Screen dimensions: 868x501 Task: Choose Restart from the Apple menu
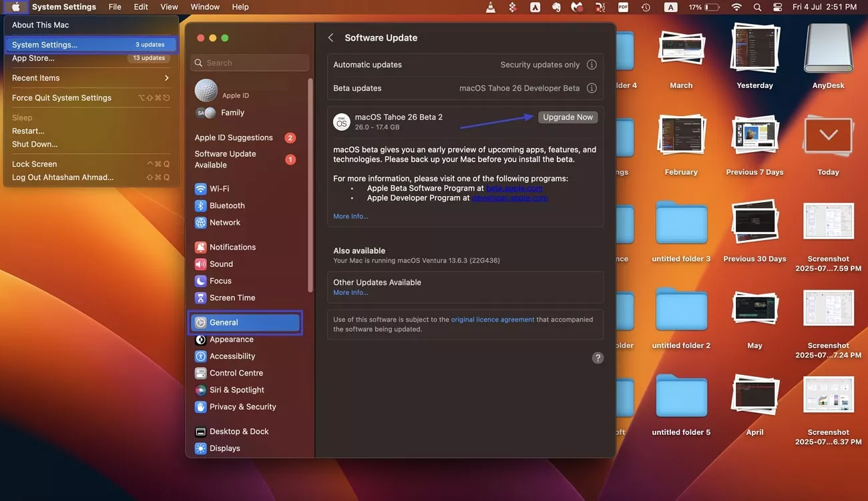click(x=28, y=131)
